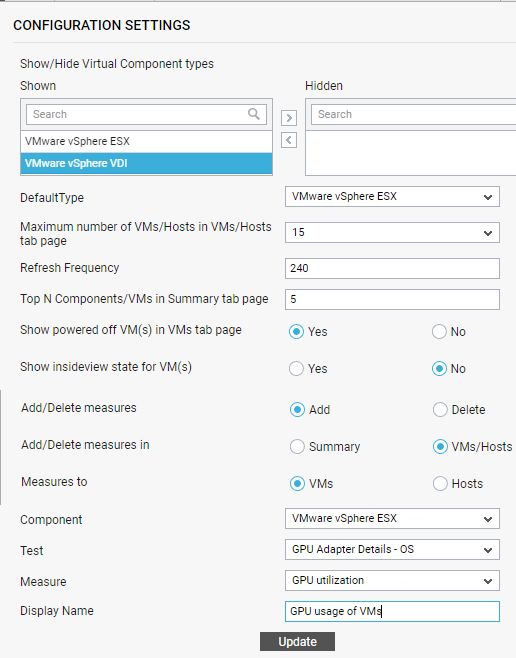Select VMs for Measures to
The height and width of the screenshot is (658, 516).
[x=297, y=483]
